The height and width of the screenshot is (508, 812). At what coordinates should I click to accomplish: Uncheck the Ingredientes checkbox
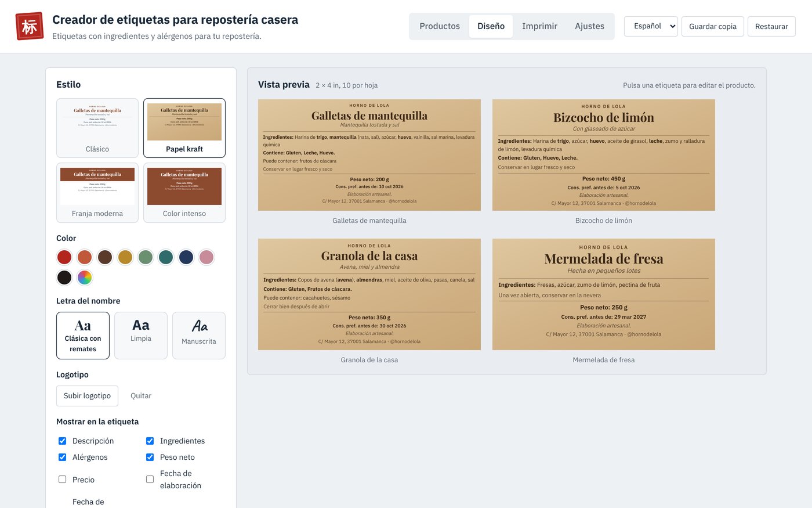(150, 441)
